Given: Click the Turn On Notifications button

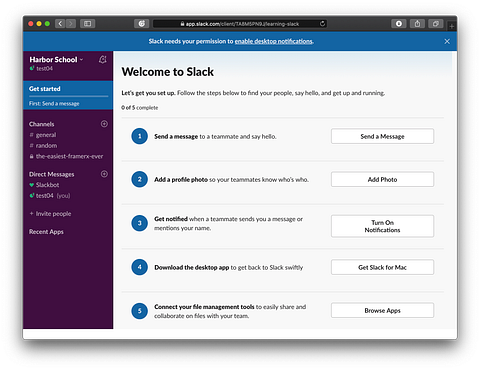Looking at the screenshot, I should tap(382, 226).
